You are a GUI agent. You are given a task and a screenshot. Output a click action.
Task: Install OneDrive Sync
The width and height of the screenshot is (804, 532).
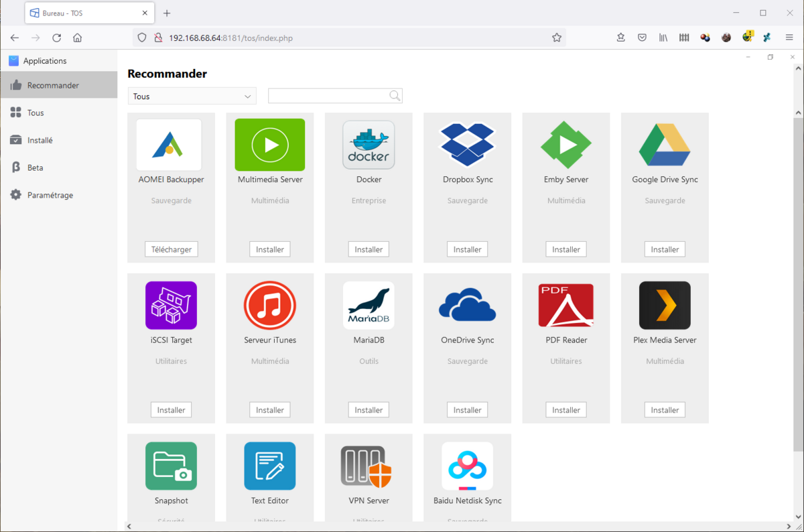point(468,410)
